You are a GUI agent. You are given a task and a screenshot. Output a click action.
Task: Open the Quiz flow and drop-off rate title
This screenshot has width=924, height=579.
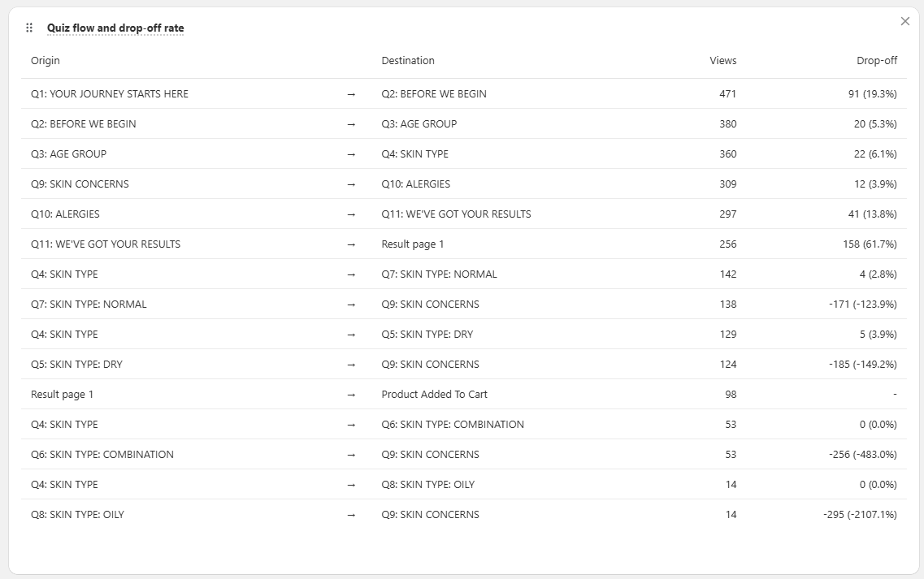(116, 27)
